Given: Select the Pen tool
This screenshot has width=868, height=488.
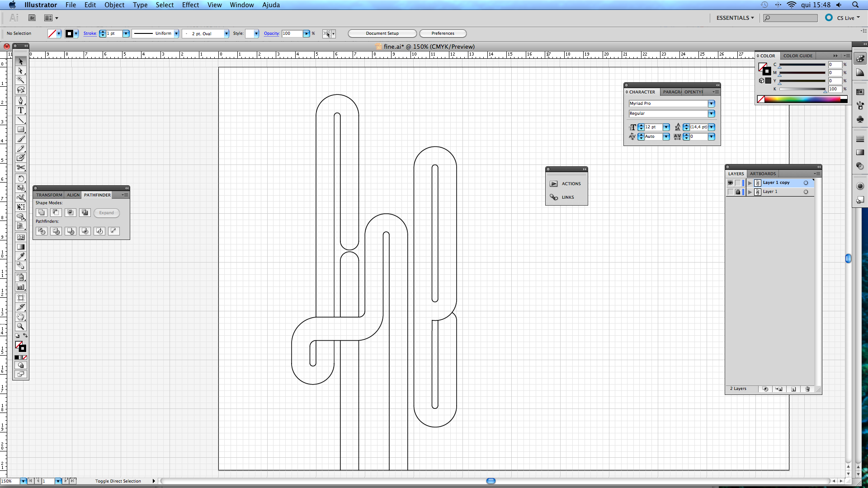Looking at the screenshot, I should coord(21,101).
